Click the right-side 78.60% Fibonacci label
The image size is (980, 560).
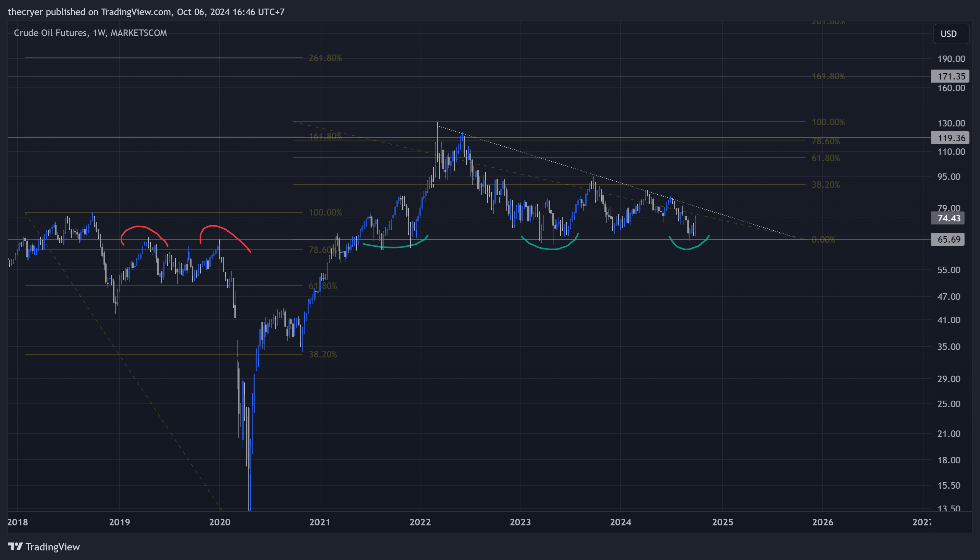826,141
